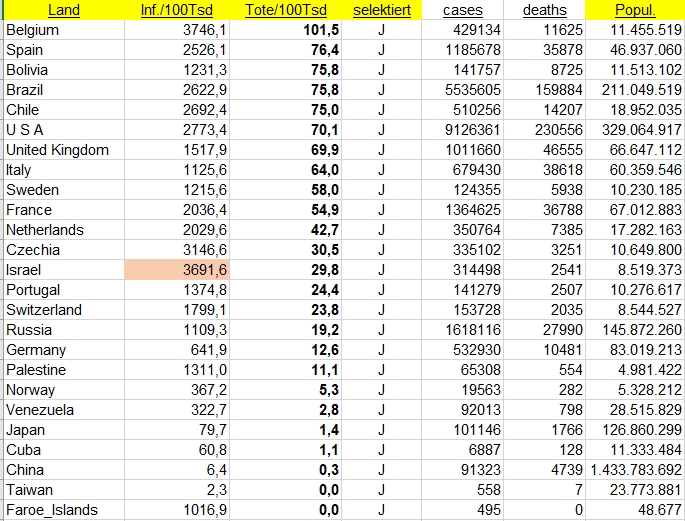
Task: Click the 'United Kingdom' country cell
Action: pyautogui.click(x=57, y=150)
